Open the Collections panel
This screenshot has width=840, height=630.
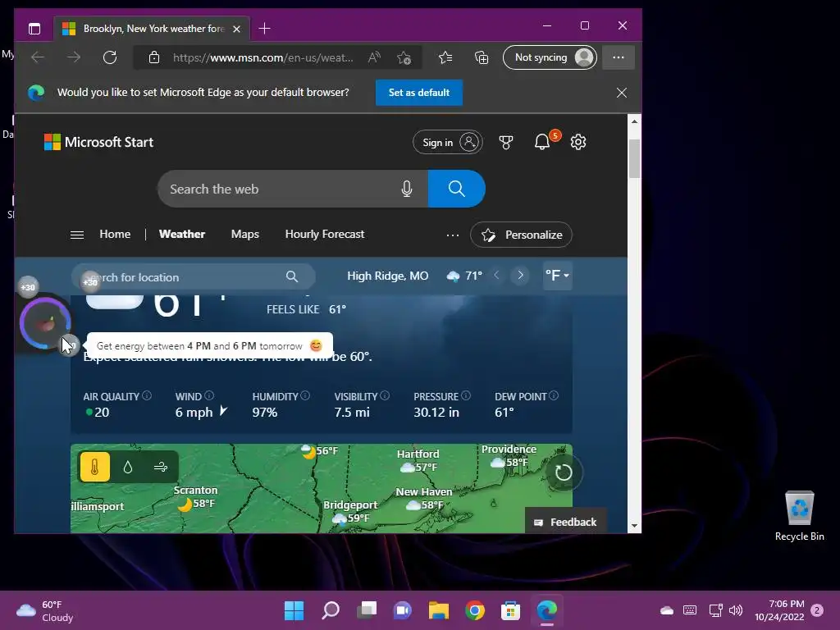tap(482, 57)
